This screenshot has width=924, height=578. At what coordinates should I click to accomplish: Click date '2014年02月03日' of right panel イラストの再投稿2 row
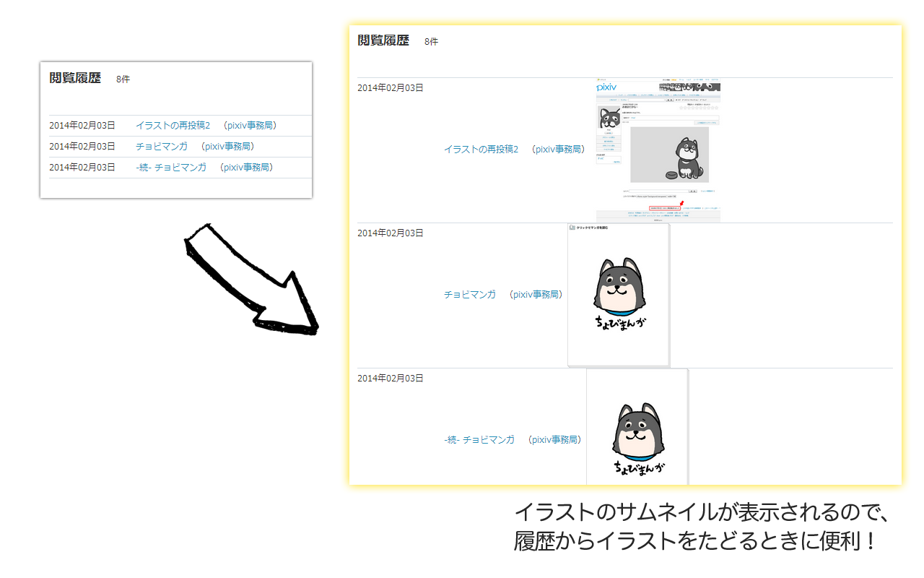[x=391, y=88]
